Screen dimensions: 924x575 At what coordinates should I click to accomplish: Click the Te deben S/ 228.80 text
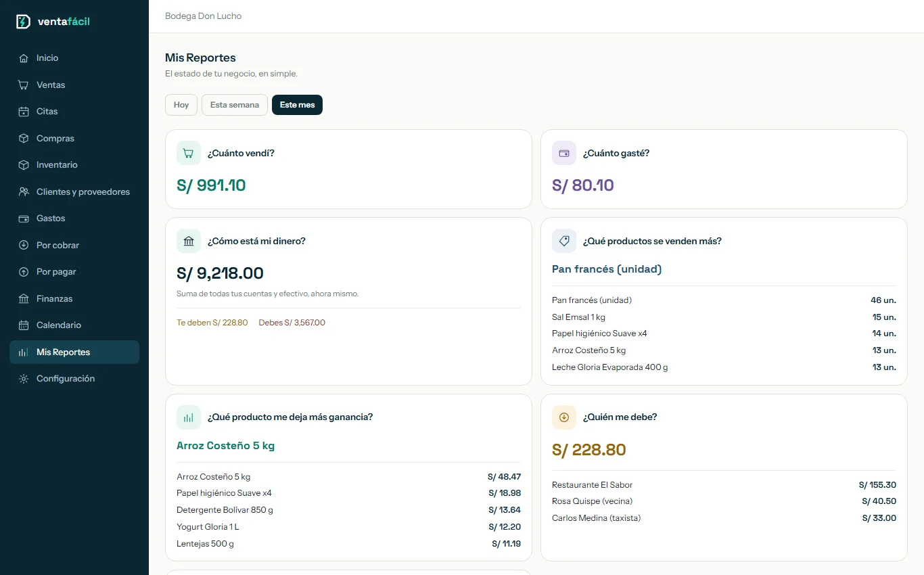click(x=212, y=323)
